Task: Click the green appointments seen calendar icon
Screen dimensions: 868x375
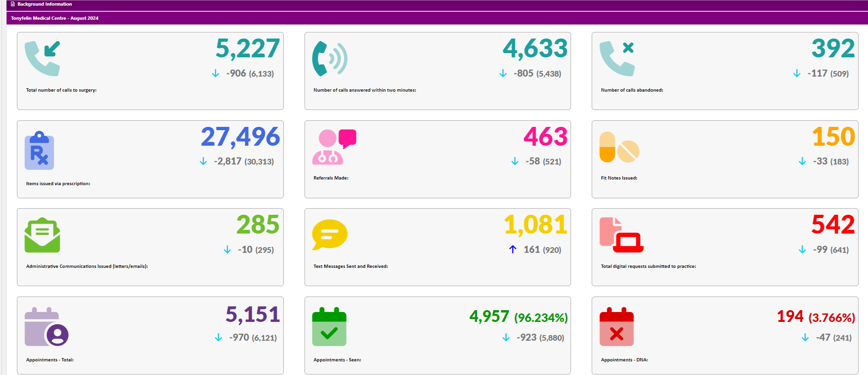Action: click(x=329, y=327)
